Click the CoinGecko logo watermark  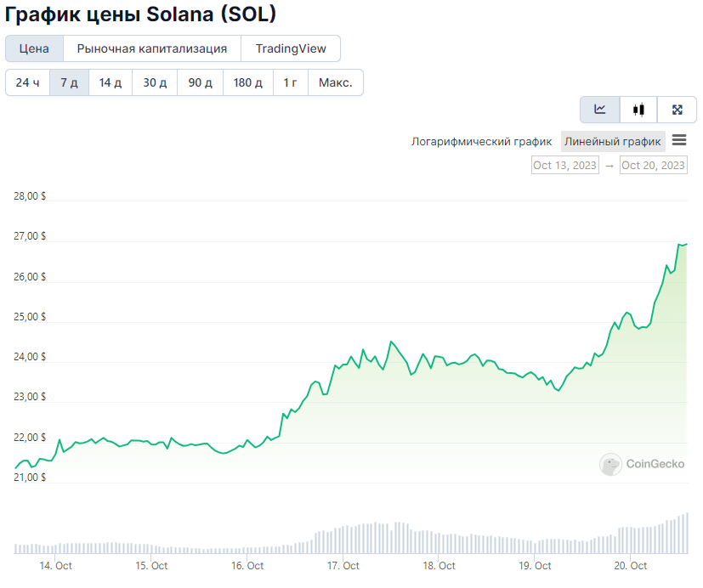642,464
